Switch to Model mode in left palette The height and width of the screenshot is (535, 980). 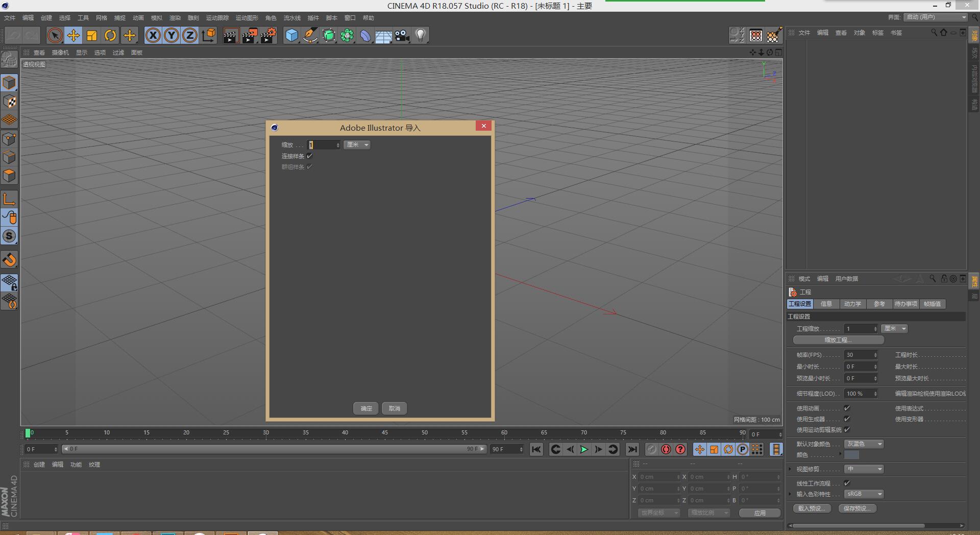[x=9, y=83]
